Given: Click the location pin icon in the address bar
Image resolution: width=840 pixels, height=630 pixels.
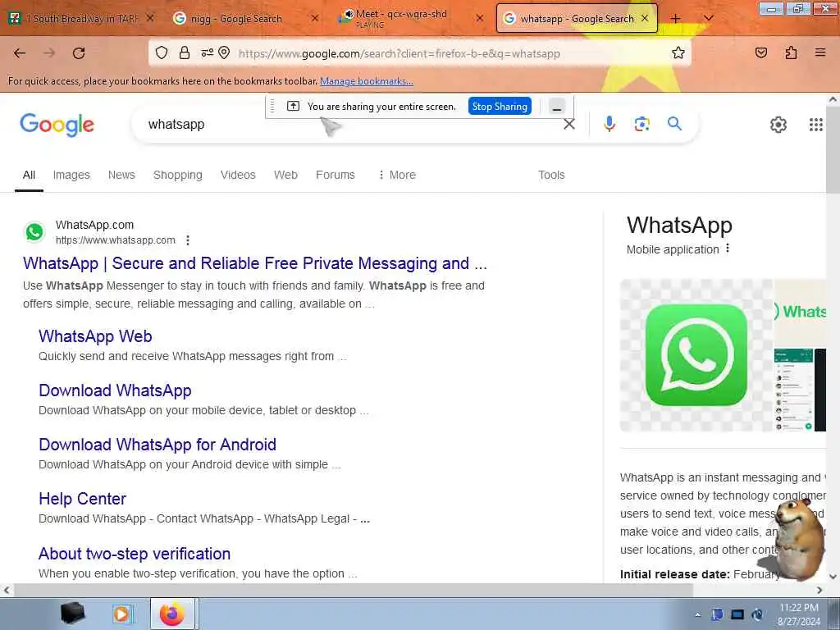Looking at the screenshot, I should (x=224, y=52).
